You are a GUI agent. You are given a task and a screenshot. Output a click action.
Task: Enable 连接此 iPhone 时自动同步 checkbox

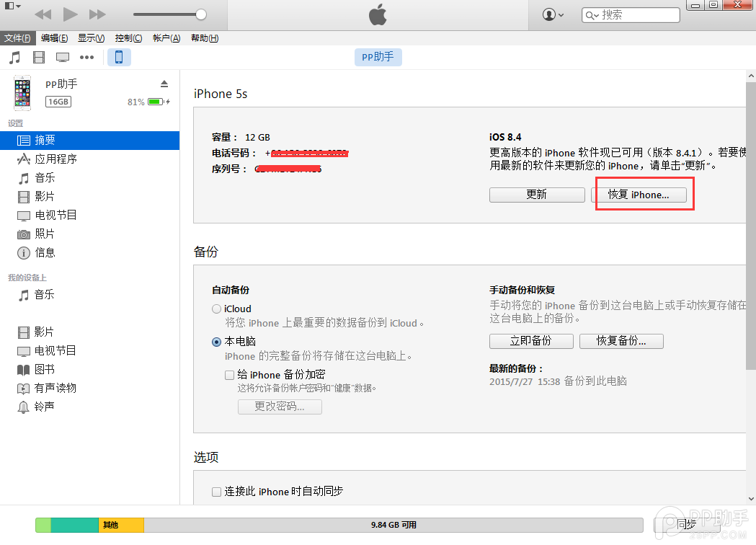click(216, 492)
